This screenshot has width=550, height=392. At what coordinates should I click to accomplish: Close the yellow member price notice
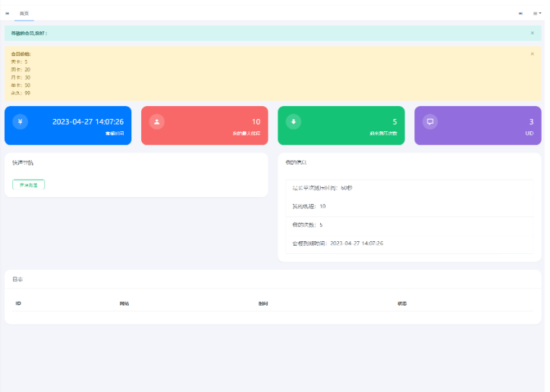pyautogui.click(x=532, y=54)
